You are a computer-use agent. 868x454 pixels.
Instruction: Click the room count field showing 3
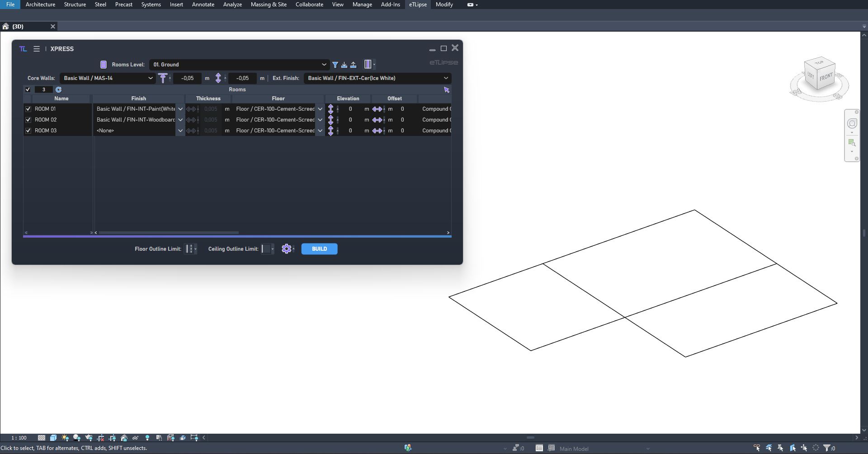coord(44,89)
